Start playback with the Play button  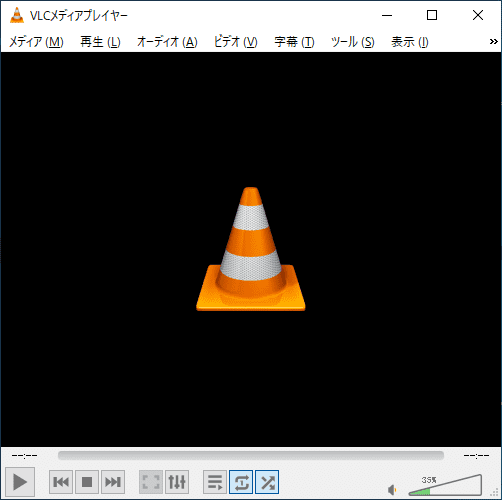(20, 482)
